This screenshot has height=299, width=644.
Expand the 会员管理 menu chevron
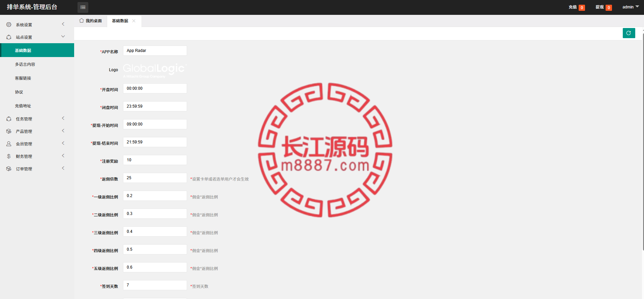pyautogui.click(x=63, y=143)
